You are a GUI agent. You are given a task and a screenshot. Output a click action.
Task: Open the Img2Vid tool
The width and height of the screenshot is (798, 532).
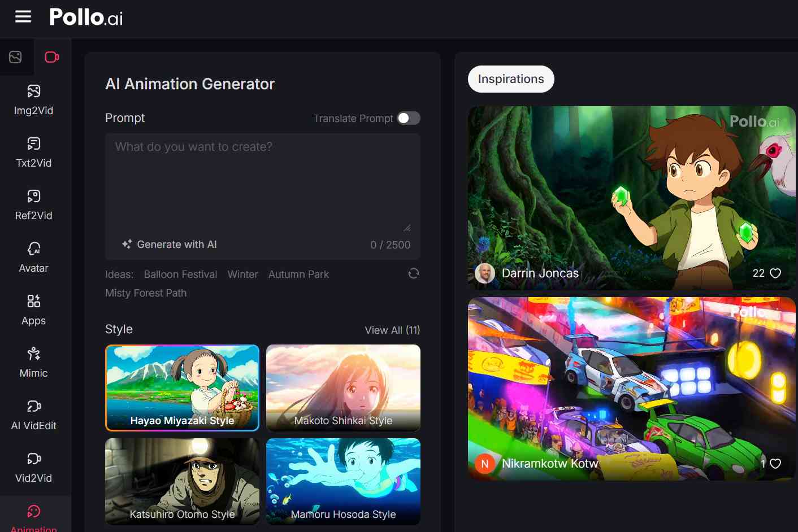34,99
